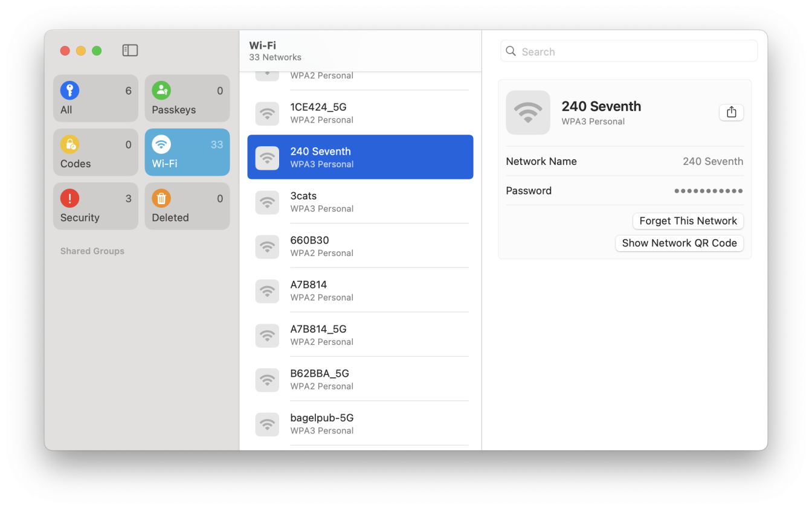Select the bagelpub-5G network
Image resolution: width=812 pixels, height=509 pixels.
tap(360, 423)
